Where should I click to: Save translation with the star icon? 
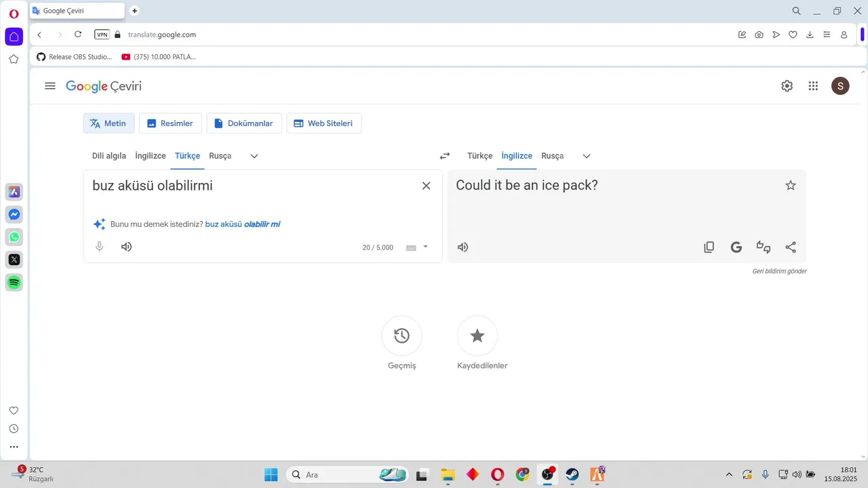click(x=791, y=186)
